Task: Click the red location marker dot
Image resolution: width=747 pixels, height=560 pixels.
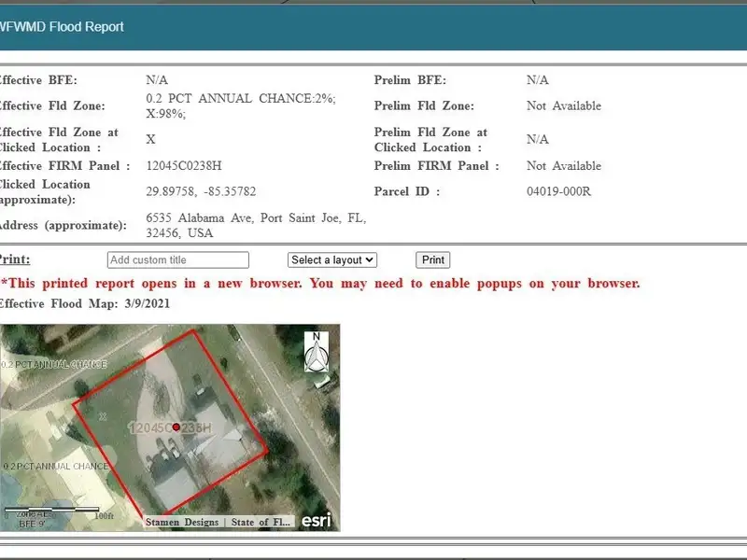Action: tap(176, 427)
